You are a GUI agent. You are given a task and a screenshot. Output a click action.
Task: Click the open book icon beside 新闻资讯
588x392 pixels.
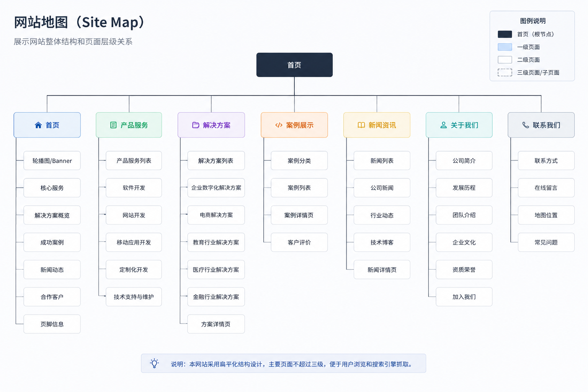[x=361, y=125]
